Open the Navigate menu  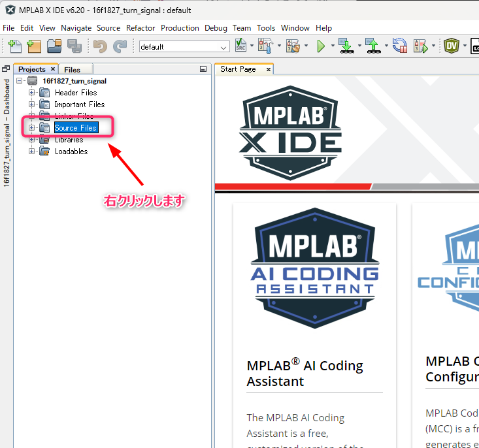tap(76, 28)
